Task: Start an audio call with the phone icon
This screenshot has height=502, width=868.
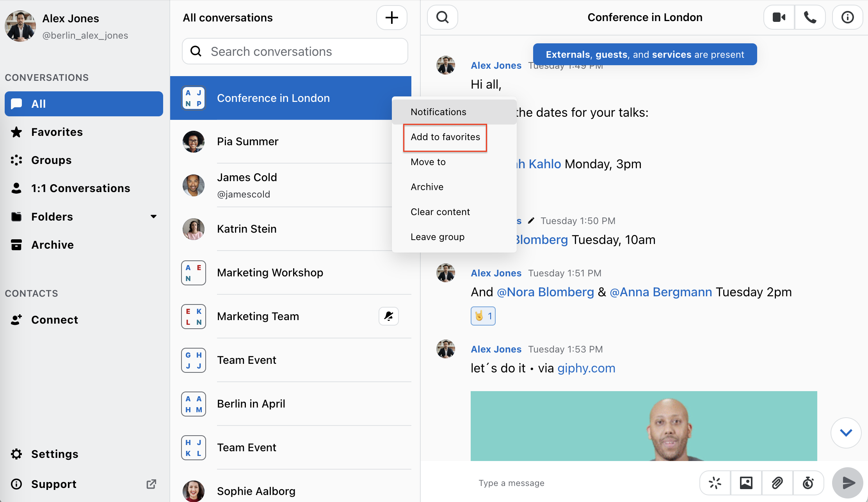Action: (x=810, y=17)
